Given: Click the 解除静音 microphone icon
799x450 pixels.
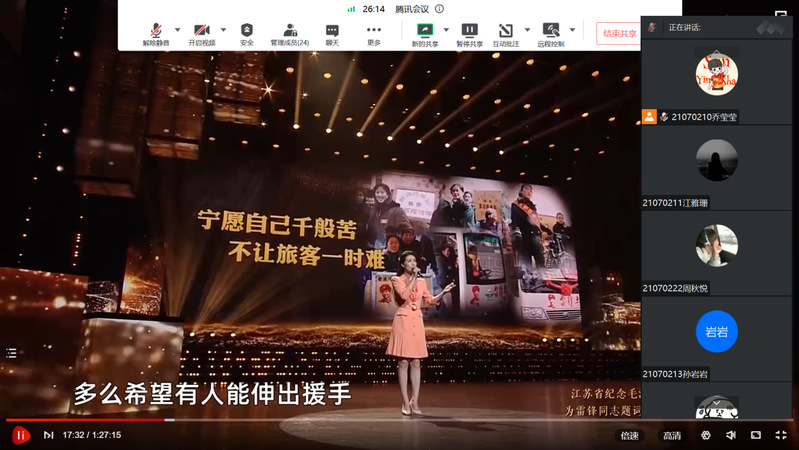Looking at the screenshot, I should pyautogui.click(x=156, y=31).
